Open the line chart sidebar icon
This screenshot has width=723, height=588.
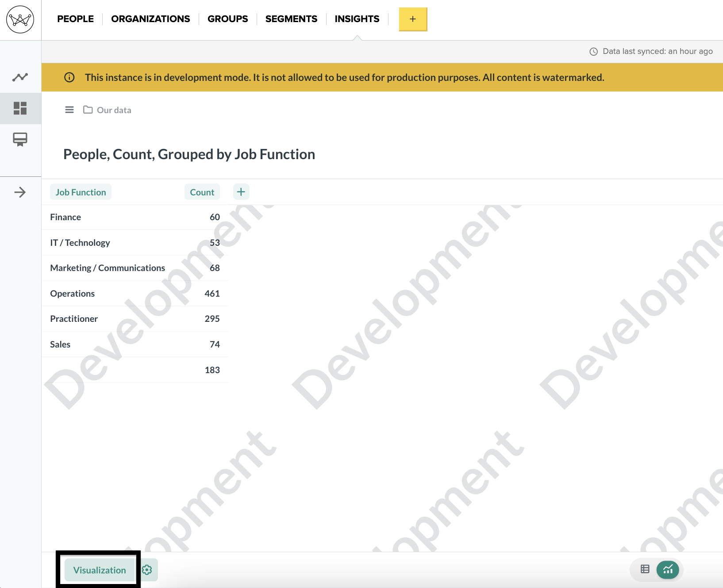[20, 77]
